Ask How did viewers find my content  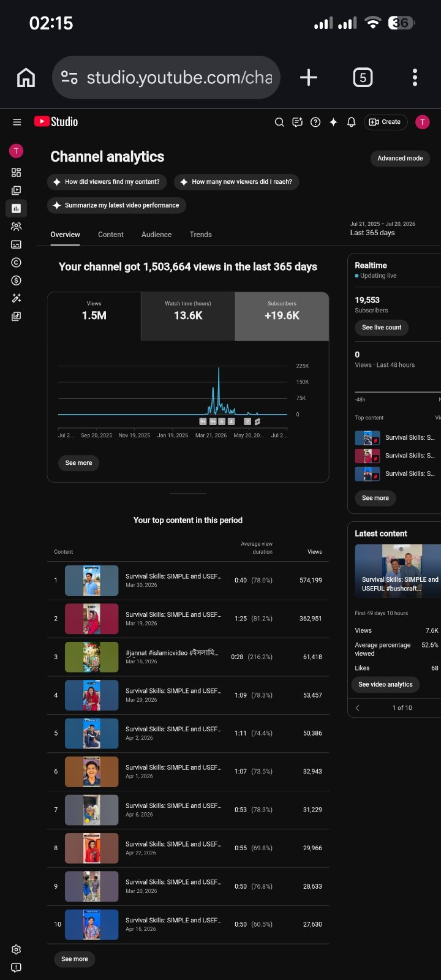pos(108,182)
